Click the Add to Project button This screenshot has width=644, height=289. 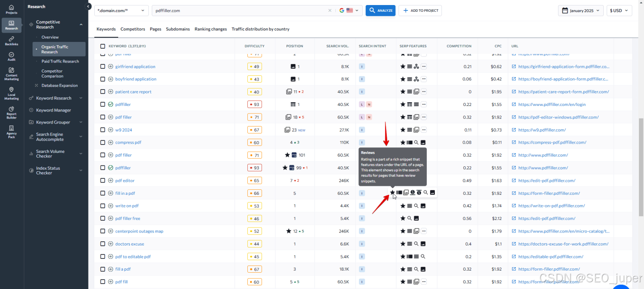(420, 10)
